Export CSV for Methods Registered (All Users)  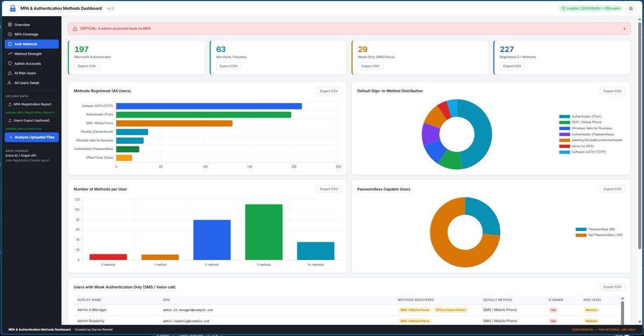click(x=328, y=91)
